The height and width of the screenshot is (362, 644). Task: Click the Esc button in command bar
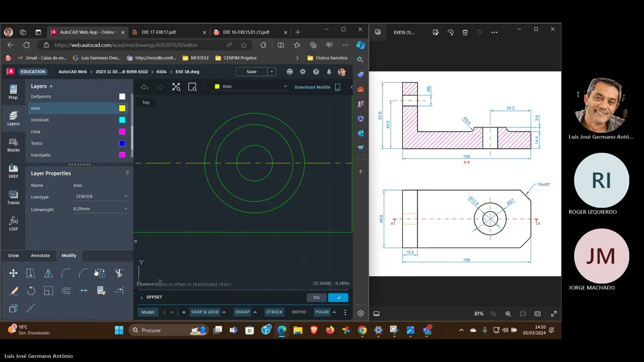click(316, 298)
